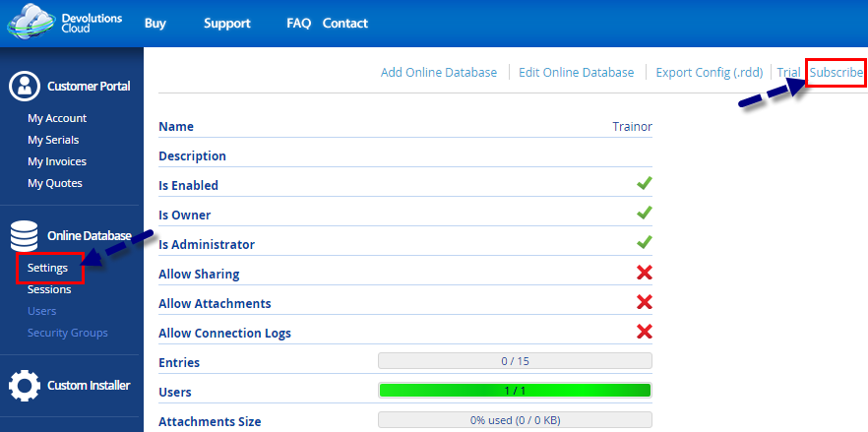Click the red X for Allow Connection Logs
Screen dimensions: 868x432
pyautogui.click(x=645, y=332)
